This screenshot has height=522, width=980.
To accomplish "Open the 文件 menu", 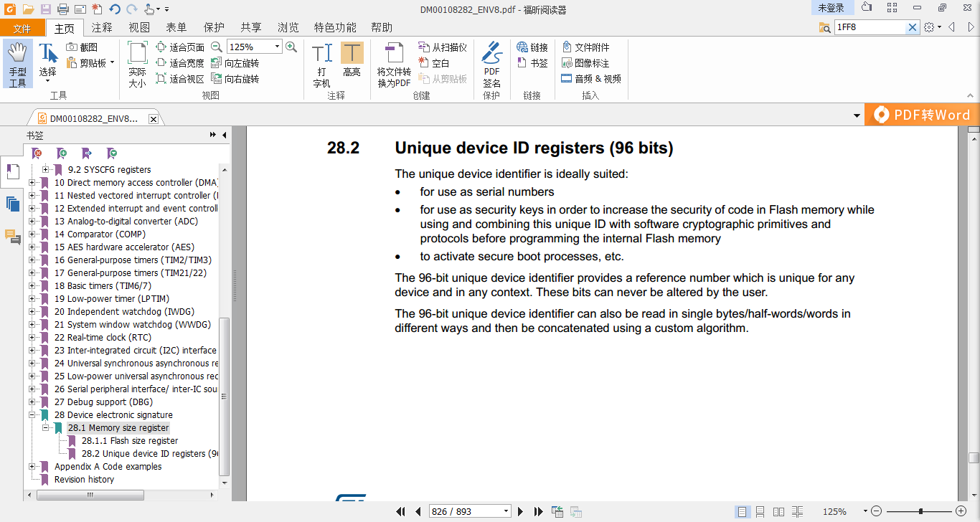I will point(22,27).
